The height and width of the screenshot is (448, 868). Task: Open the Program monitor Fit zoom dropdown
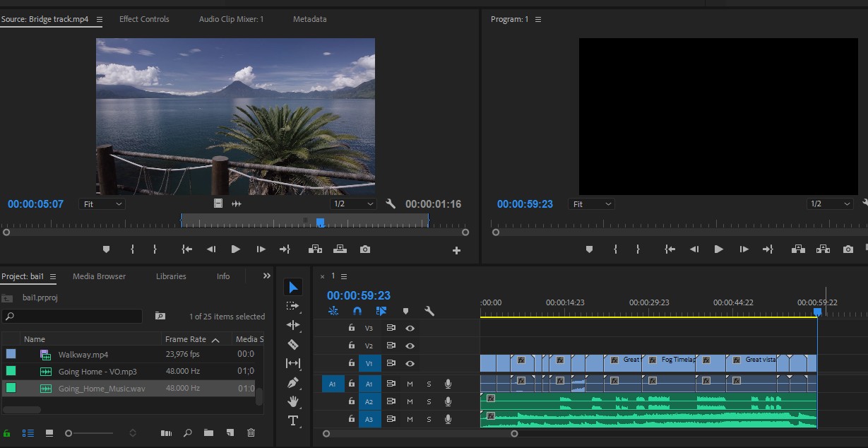point(590,204)
